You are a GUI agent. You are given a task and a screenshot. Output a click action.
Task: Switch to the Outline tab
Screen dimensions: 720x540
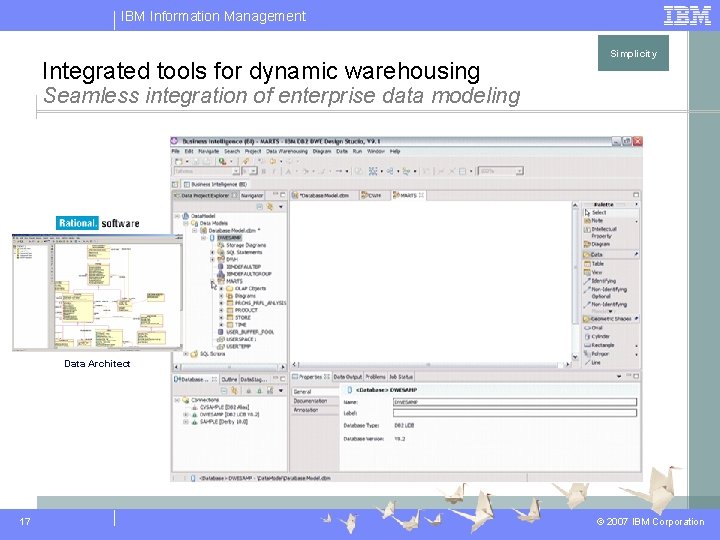(229, 379)
